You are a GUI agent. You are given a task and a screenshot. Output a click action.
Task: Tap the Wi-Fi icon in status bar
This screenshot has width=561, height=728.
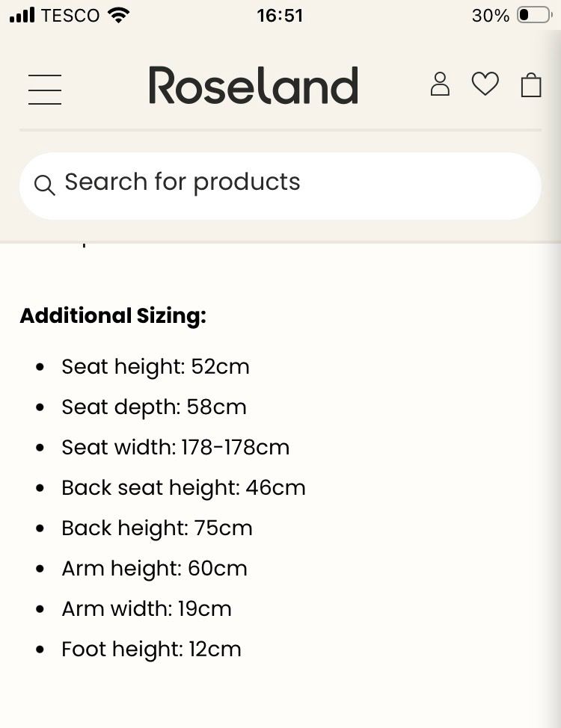[x=118, y=15]
